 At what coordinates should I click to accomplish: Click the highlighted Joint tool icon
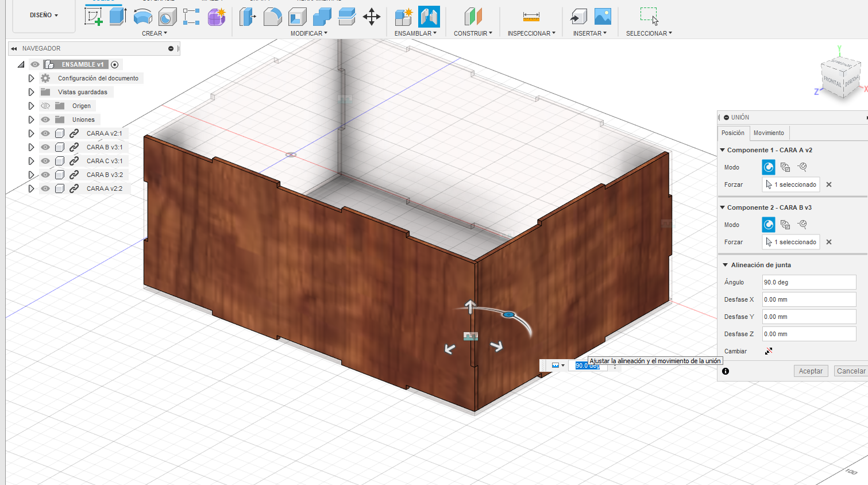pos(429,17)
